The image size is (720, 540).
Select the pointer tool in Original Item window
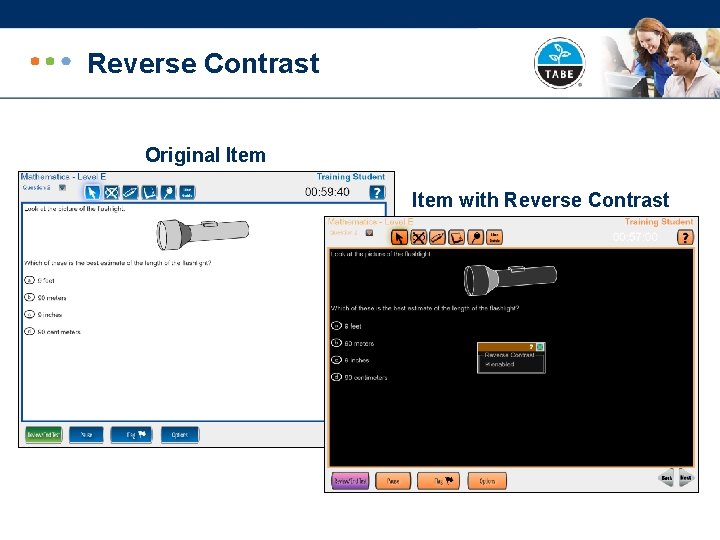92,192
